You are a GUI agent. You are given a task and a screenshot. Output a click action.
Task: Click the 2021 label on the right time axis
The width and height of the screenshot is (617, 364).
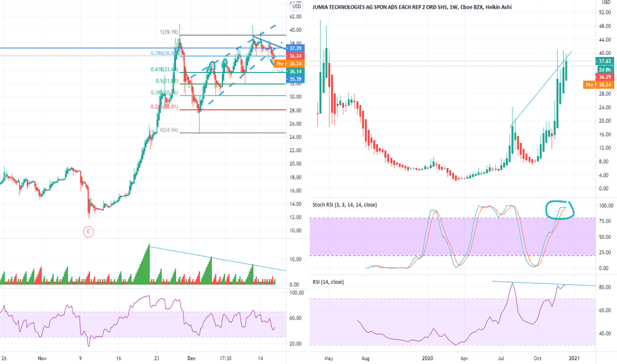[x=574, y=358]
